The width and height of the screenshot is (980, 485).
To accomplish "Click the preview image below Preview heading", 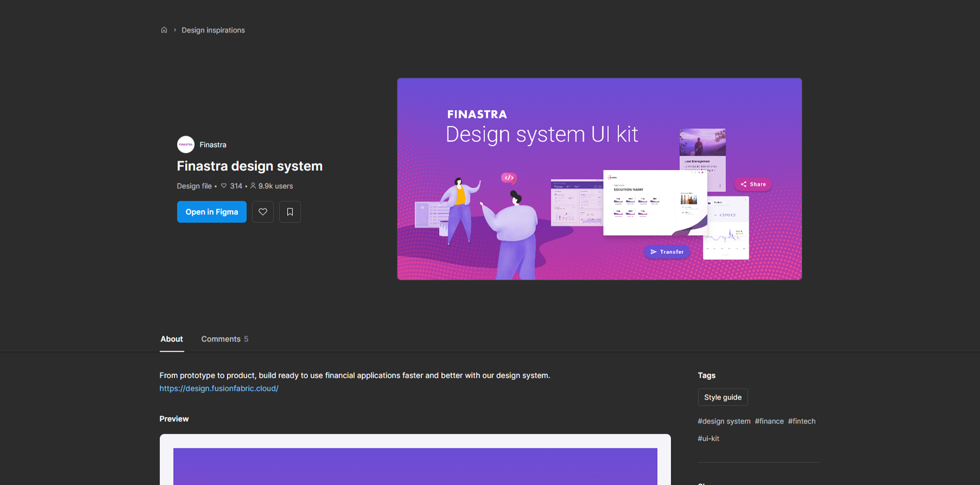I will pyautogui.click(x=415, y=459).
